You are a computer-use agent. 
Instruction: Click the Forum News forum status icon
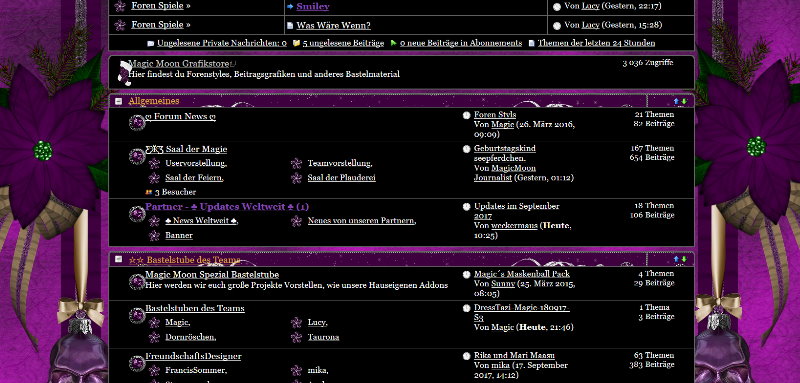point(137,122)
